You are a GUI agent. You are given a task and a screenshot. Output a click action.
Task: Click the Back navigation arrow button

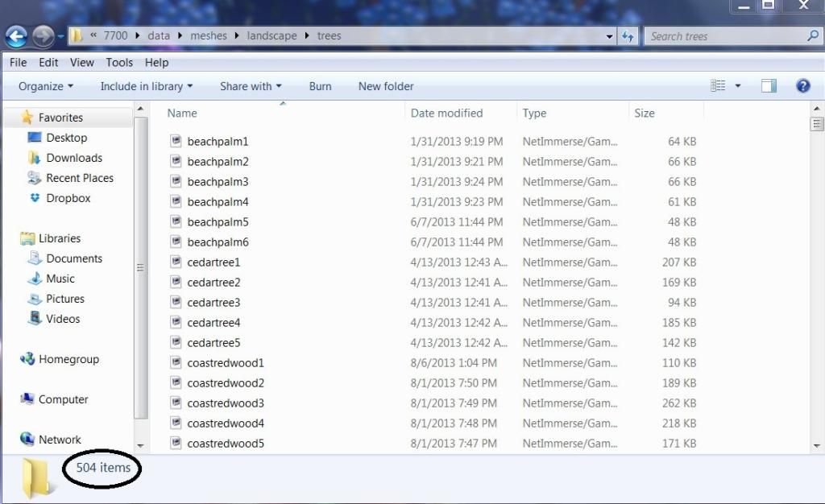click(x=16, y=36)
